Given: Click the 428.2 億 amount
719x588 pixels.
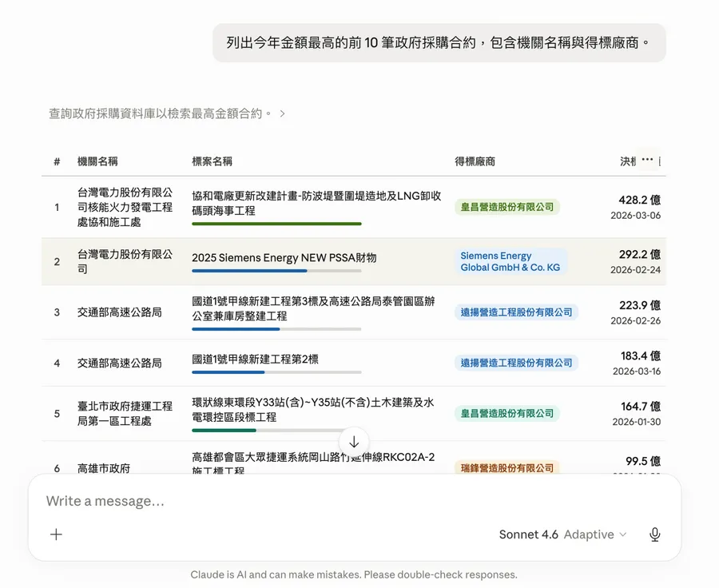Looking at the screenshot, I should (x=640, y=200).
